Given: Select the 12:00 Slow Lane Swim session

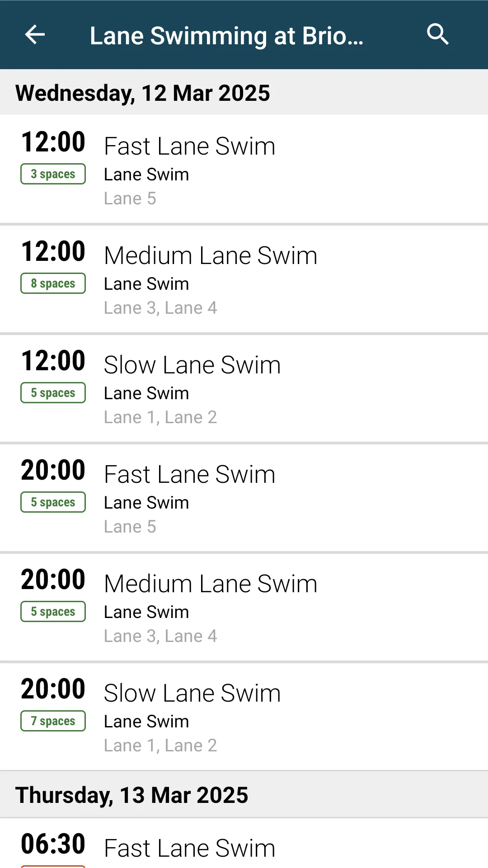Looking at the screenshot, I should click(x=244, y=388).
